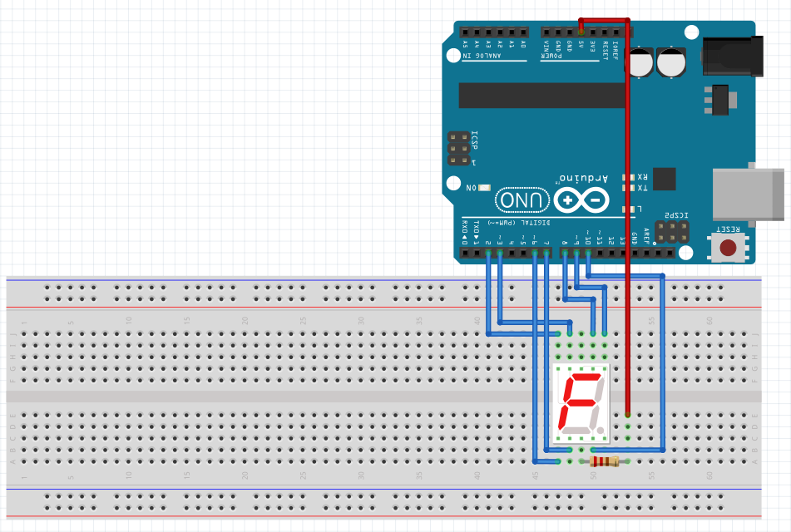Viewport: 791px width, 532px height.
Task: Click the UNO logo on the board
Action: tap(523, 199)
